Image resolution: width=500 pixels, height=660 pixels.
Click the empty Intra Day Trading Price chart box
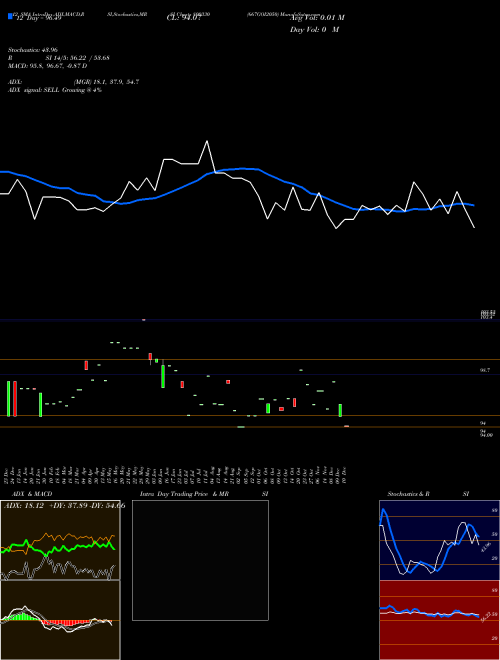[x=200, y=560]
